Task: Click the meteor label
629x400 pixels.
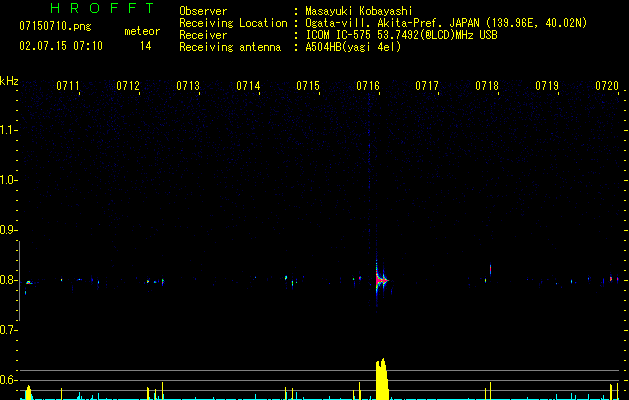Action: 142,31
